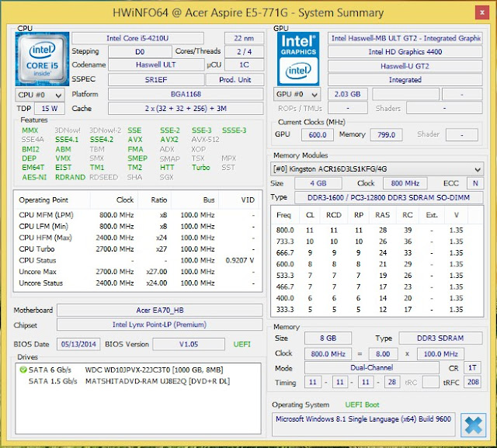Click the 2.03 GB GPU memory field
The height and width of the screenshot is (448, 497).
coord(347,94)
